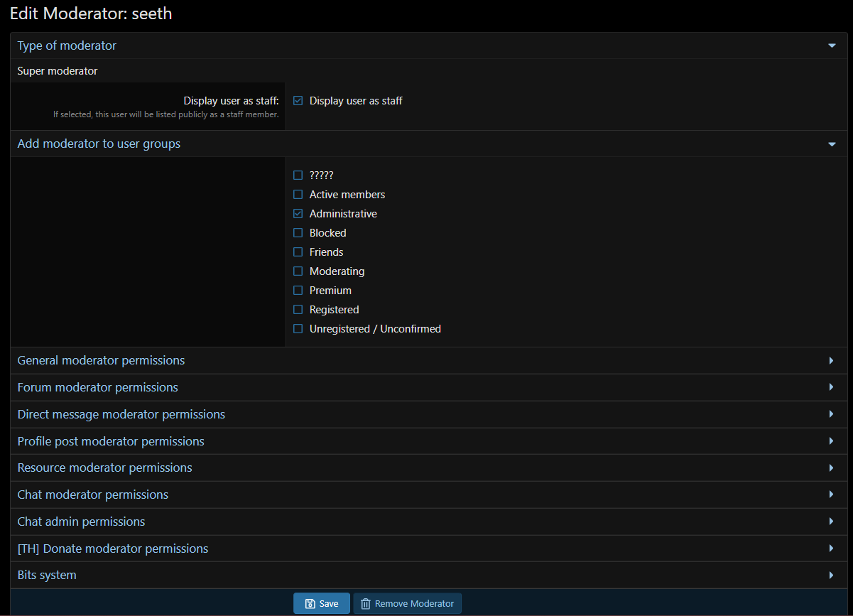Check the Premium user group box
The height and width of the screenshot is (616, 853).
point(298,291)
